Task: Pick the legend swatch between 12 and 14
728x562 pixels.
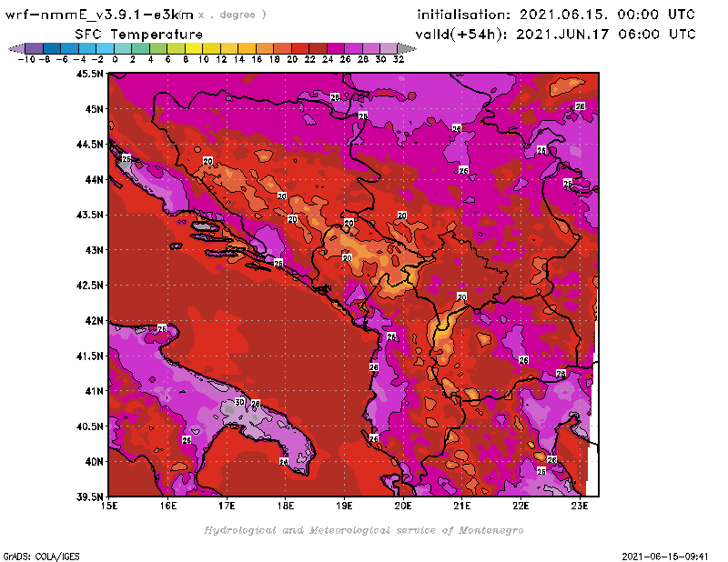Action: [x=229, y=48]
